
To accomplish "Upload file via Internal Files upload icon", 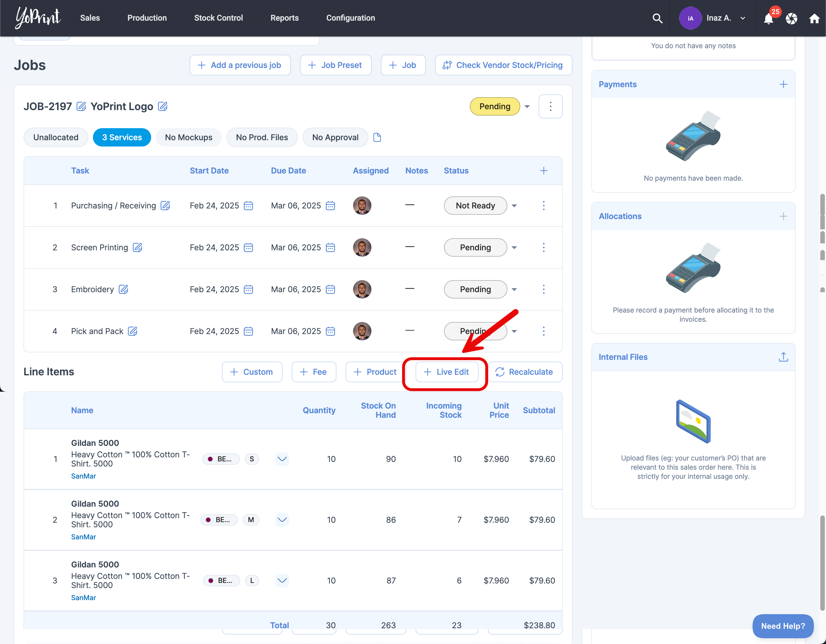I will point(783,357).
